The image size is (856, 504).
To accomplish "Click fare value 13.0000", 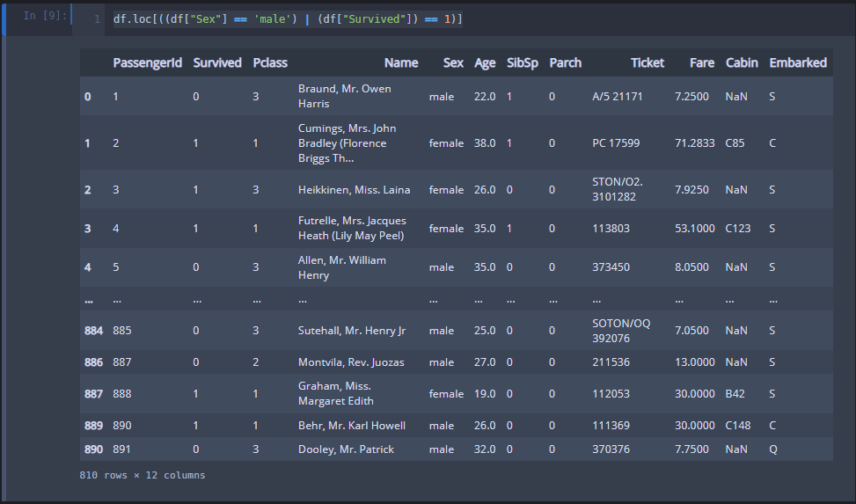I will point(694,362).
